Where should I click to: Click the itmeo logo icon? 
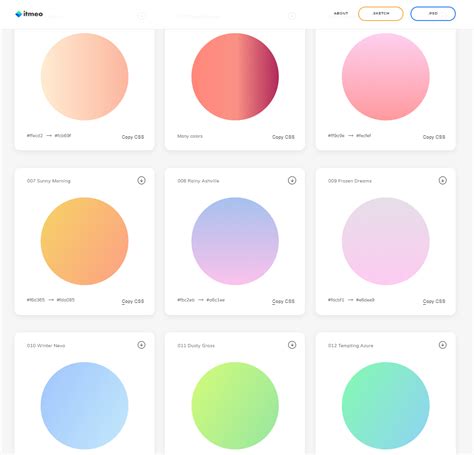pos(19,14)
